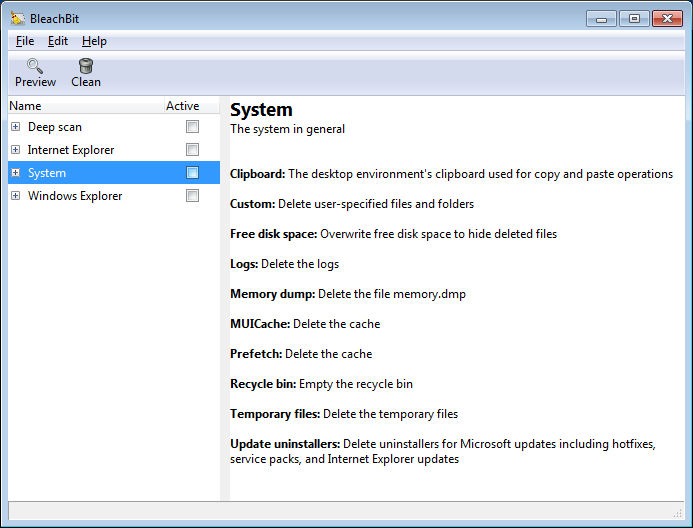Click the Temporary files description line
The image size is (693, 528).
[x=344, y=414]
